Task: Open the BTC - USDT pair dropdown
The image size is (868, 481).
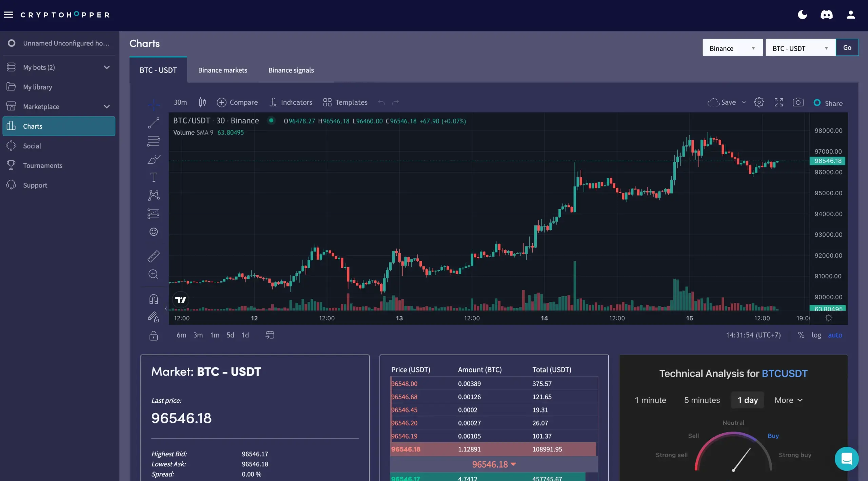Action: tap(800, 47)
